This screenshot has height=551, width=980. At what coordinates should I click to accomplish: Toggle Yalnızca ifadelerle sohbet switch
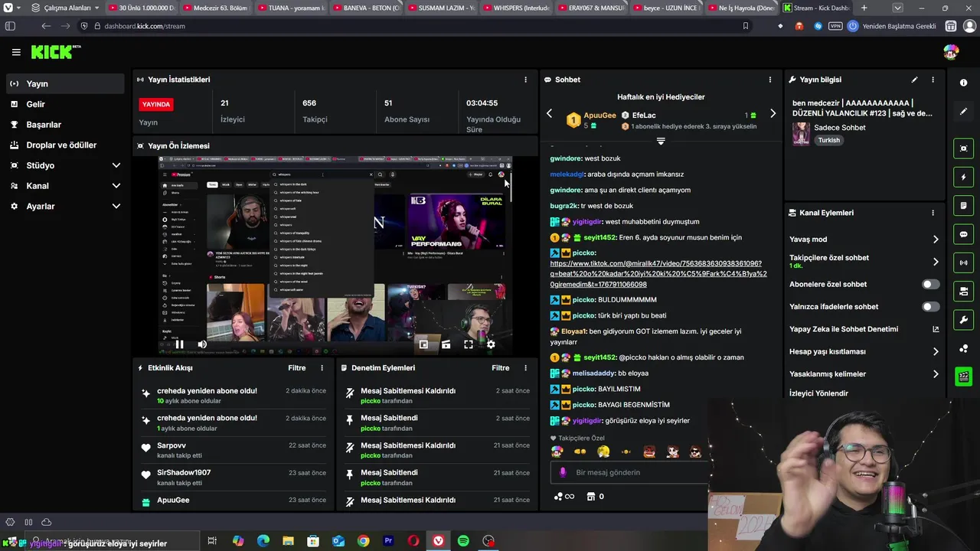pyautogui.click(x=930, y=307)
